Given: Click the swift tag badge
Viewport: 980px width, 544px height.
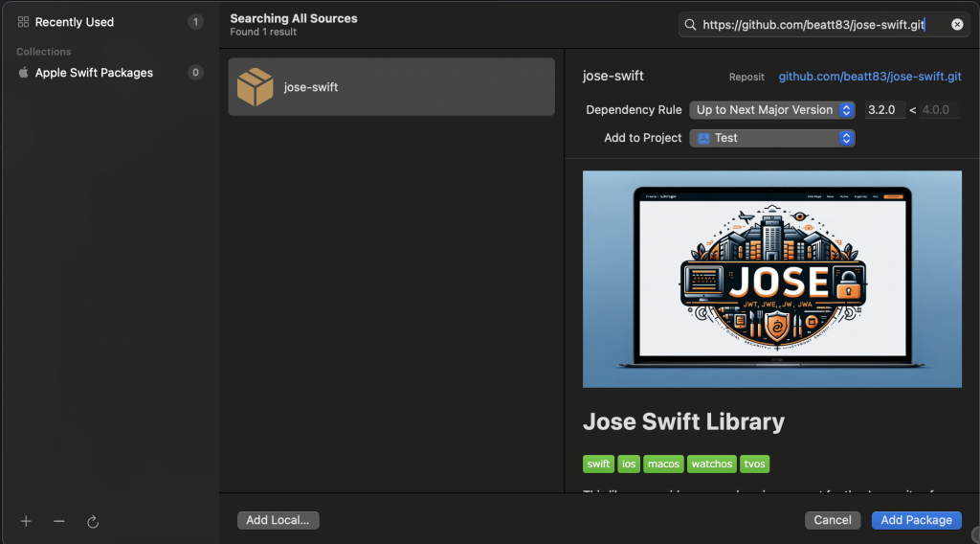Looking at the screenshot, I should pos(598,464).
